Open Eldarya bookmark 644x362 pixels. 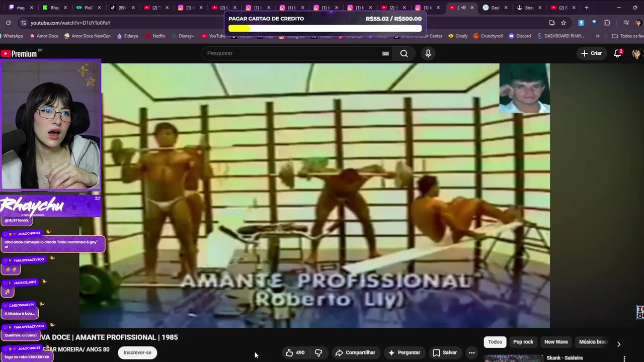pos(127,36)
